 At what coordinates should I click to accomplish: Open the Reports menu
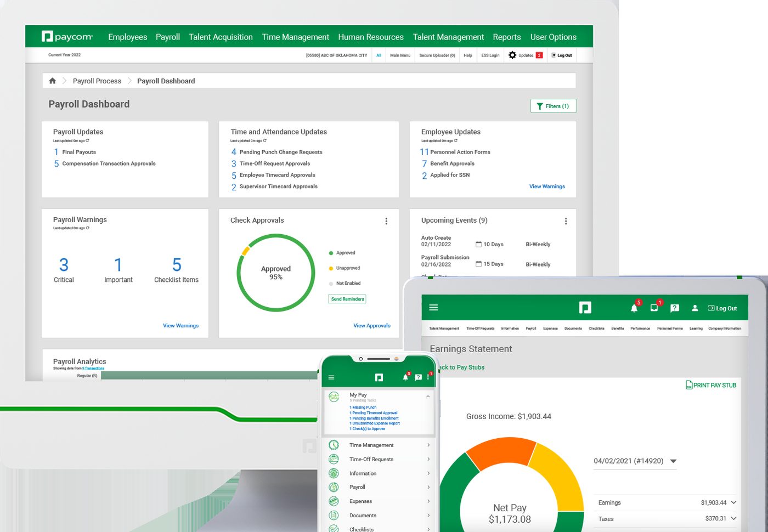tap(506, 37)
